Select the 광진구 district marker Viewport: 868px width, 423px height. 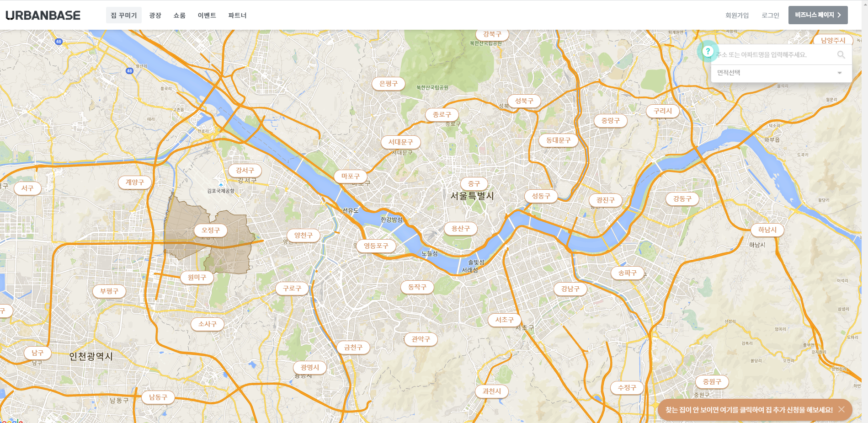point(606,200)
